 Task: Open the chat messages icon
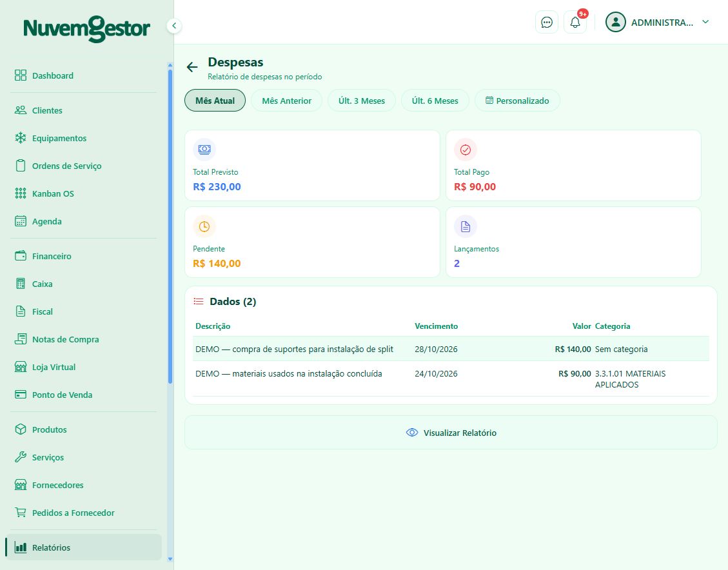pos(546,23)
